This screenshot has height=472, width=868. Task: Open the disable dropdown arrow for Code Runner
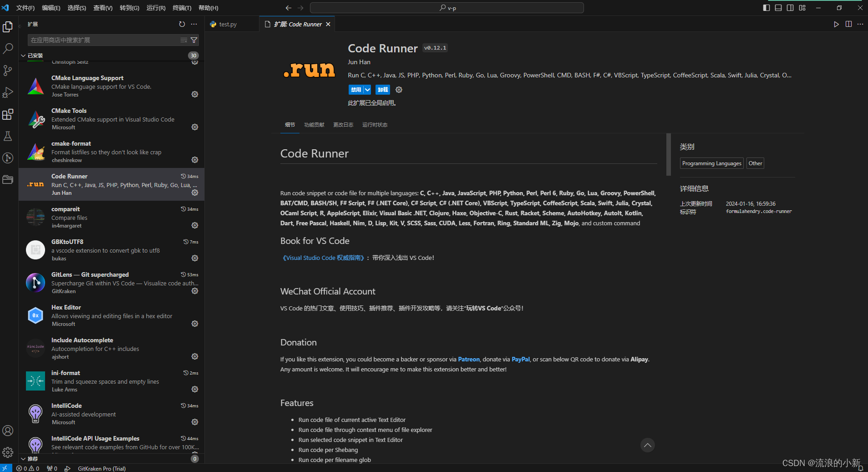point(367,90)
